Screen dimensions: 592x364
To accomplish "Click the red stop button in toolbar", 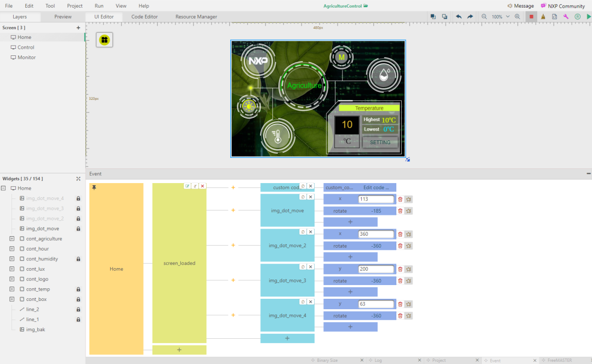I will 531,16.
